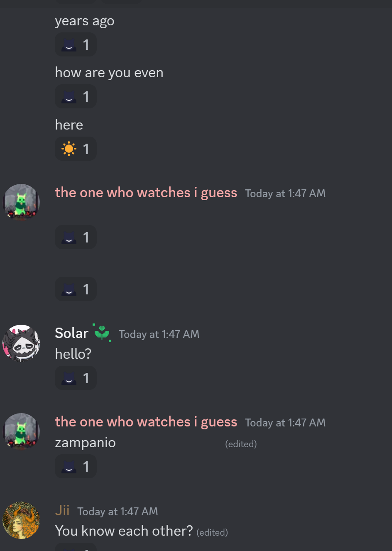Screen dimensions: 392x551
Task: Click the cat reaction directly below the first watcher username
Action: click(76, 237)
